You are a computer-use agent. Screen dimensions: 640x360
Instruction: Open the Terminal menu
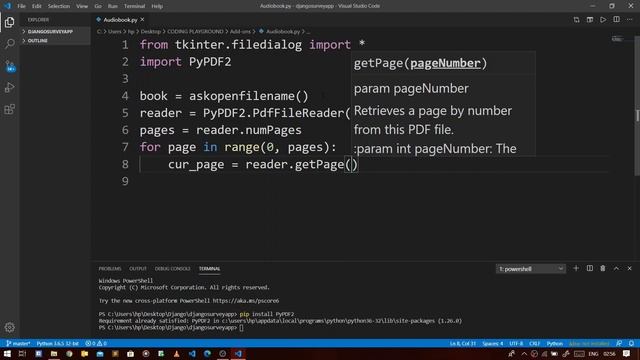(134, 6)
